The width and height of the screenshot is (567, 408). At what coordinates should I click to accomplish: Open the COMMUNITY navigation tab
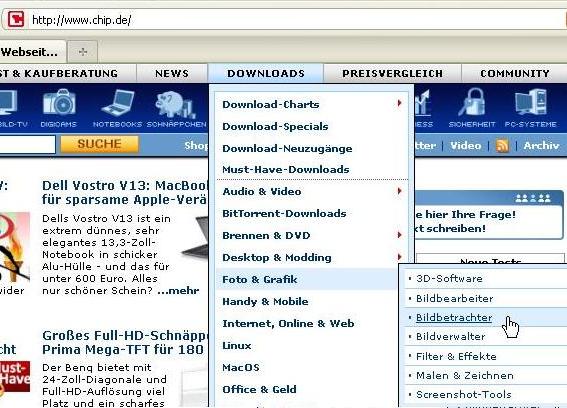pyautogui.click(x=515, y=73)
